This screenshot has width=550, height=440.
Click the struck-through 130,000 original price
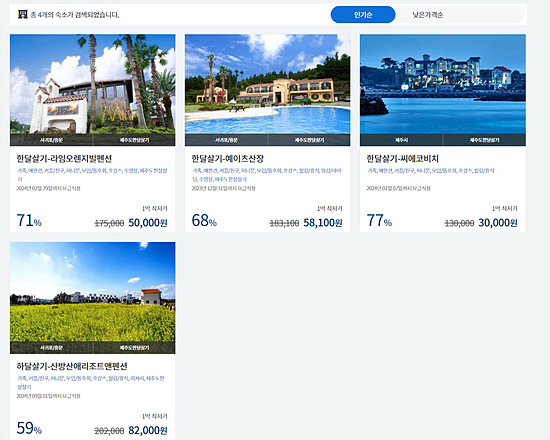click(x=459, y=223)
